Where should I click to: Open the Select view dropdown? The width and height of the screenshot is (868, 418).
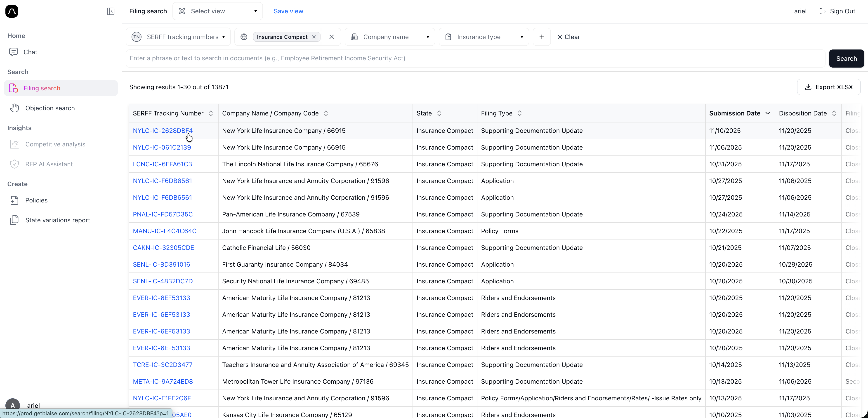(x=218, y=12)
